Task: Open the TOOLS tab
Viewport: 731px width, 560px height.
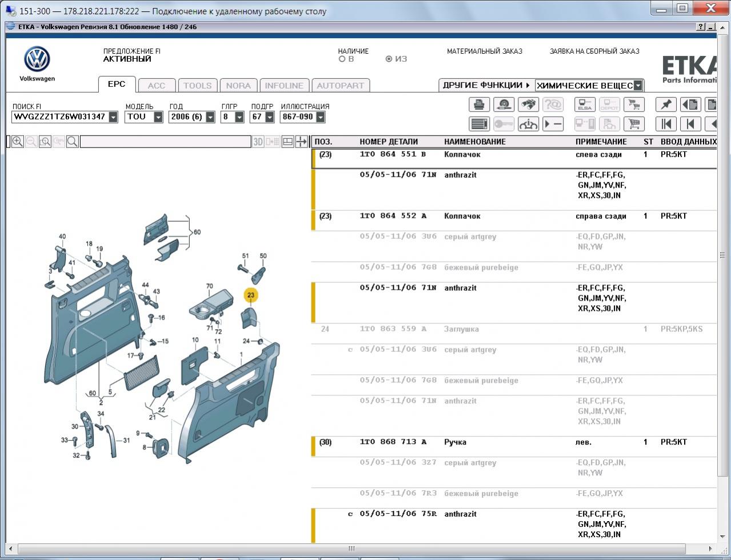Action: point(198,86)
